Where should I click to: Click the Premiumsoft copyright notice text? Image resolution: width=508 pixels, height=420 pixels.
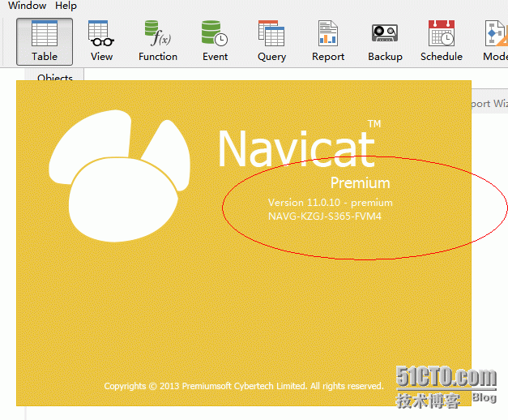click(244, 386)
